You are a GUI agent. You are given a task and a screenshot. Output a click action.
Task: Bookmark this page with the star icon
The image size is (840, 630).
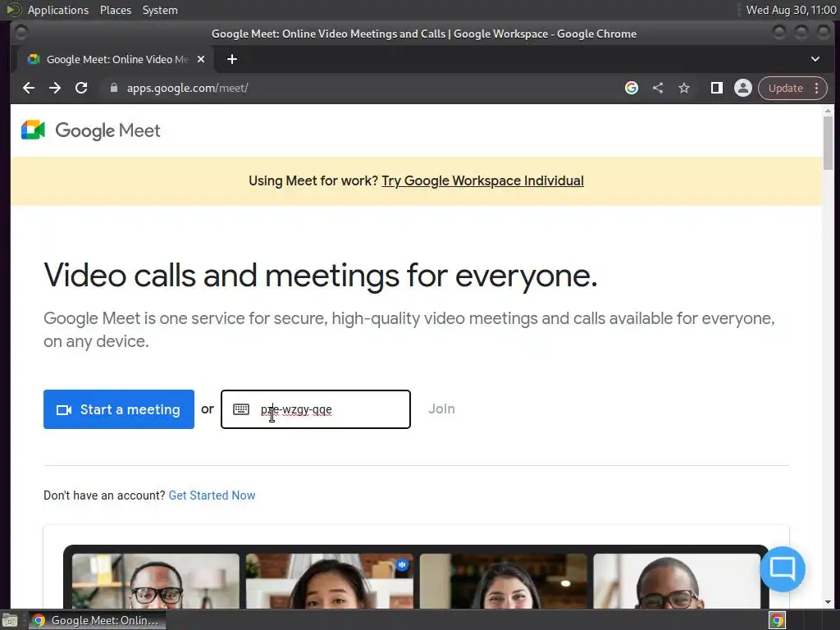click(684, 88)
